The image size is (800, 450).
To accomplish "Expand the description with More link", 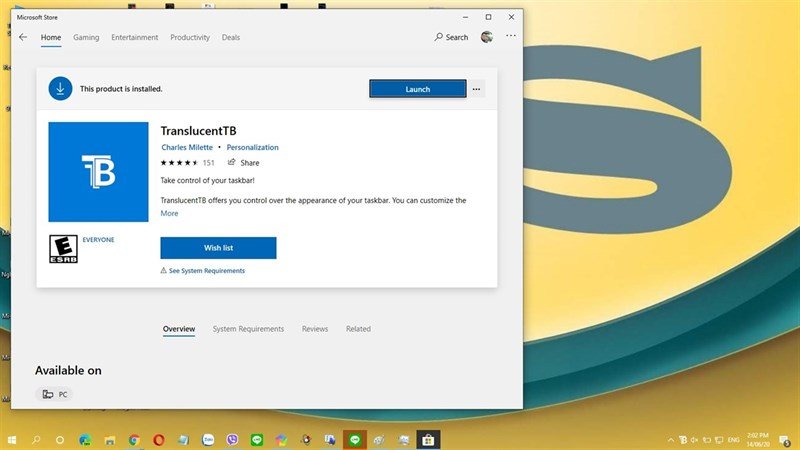I will [169, 213].
